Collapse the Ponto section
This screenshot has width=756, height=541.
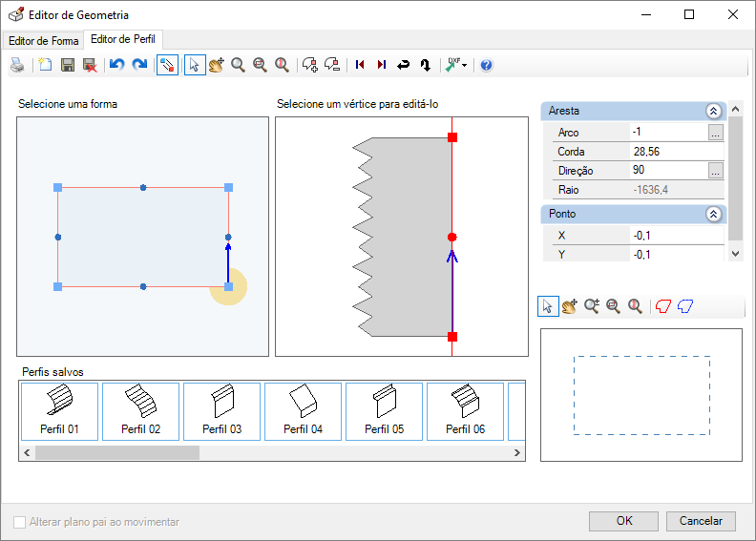(x=713, y=215)
